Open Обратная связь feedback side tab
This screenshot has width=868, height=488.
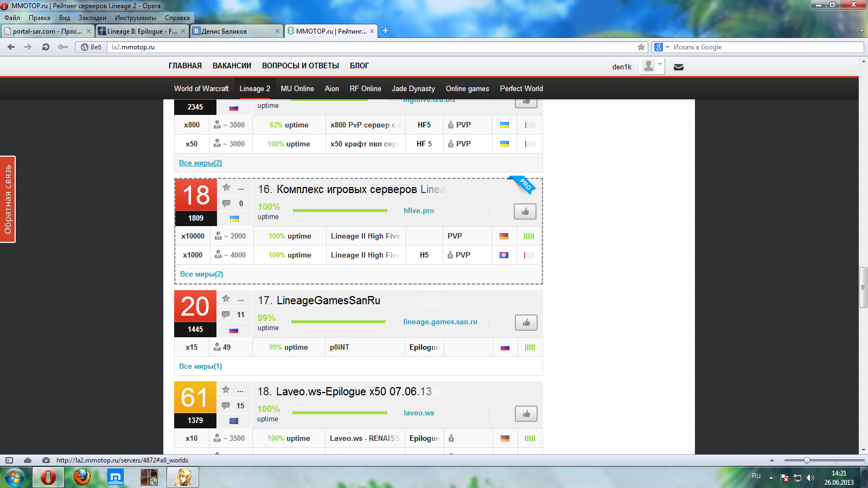pos(8,199)
